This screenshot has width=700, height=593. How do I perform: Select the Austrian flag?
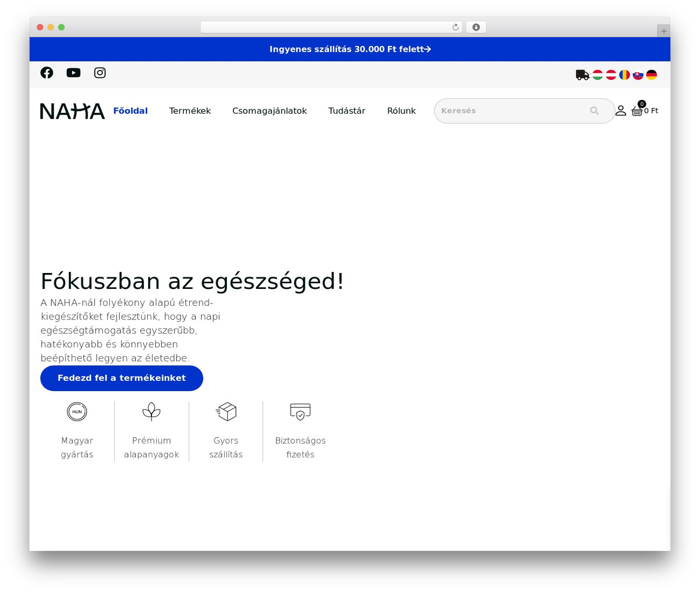(x=611, y=75)
